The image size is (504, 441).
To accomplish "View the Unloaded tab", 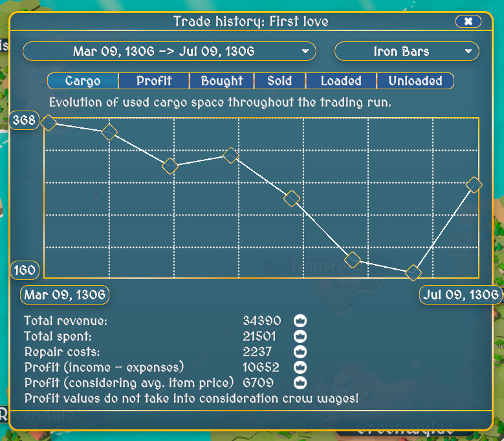I will 415,81.
